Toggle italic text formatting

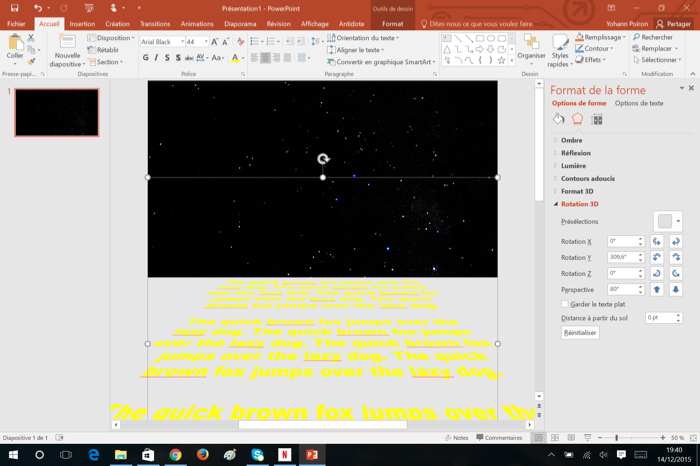click(156, 58)
